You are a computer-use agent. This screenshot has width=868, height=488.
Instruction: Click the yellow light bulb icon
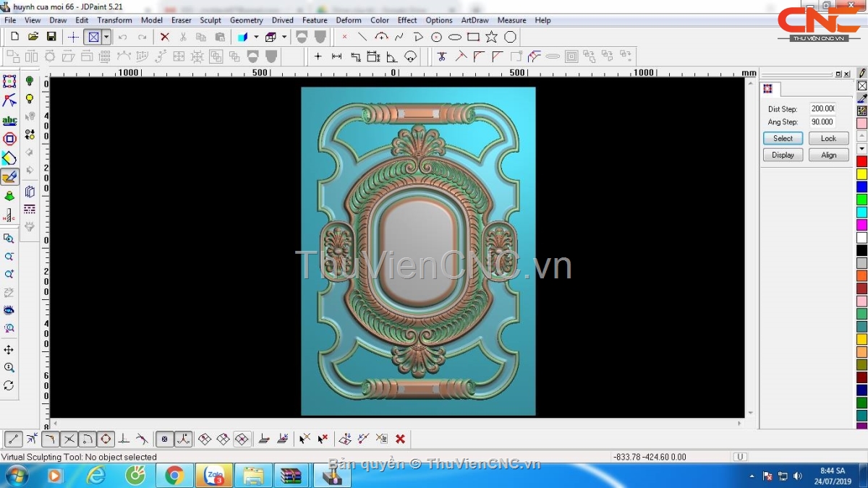coord(30,99)
